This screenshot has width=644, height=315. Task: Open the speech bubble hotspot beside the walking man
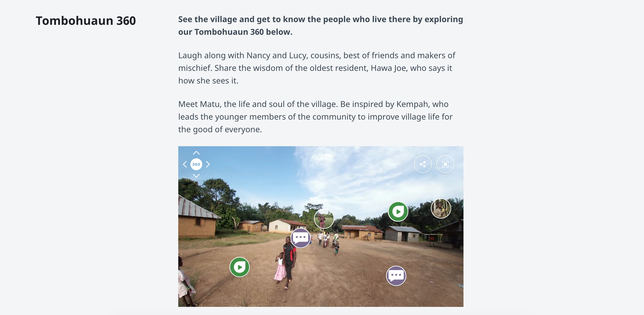point(300,238)
